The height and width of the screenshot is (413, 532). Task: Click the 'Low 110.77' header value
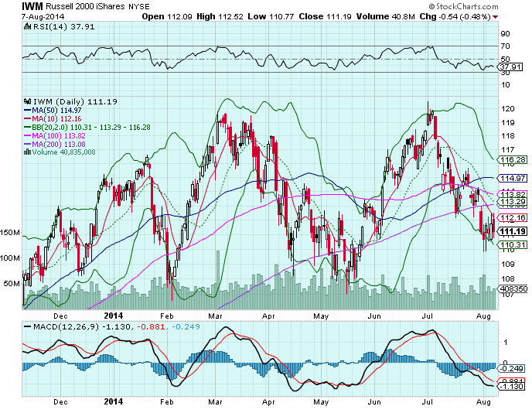click(271, 16)
